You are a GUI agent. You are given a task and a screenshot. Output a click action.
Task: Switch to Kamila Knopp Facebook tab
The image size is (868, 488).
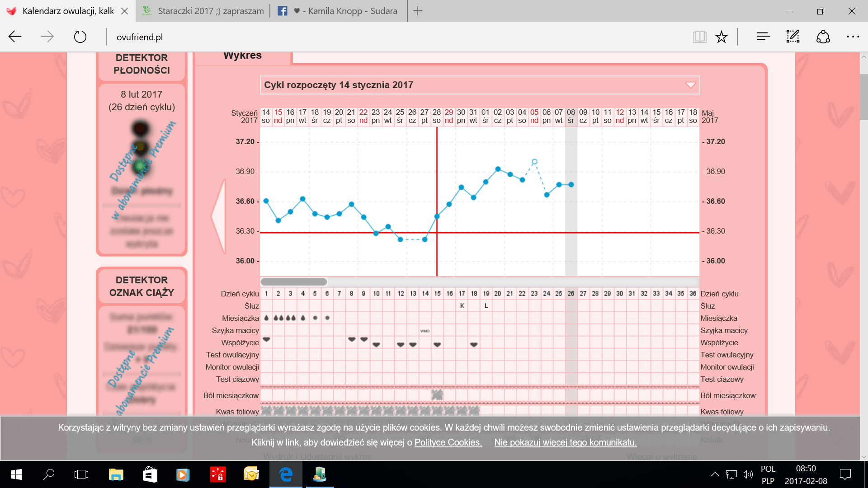point(339,11)
